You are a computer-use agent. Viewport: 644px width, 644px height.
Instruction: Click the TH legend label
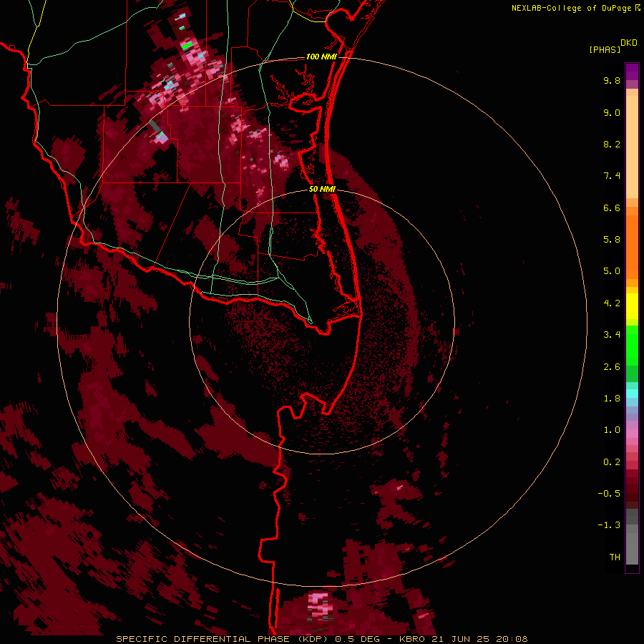point(615,557)
